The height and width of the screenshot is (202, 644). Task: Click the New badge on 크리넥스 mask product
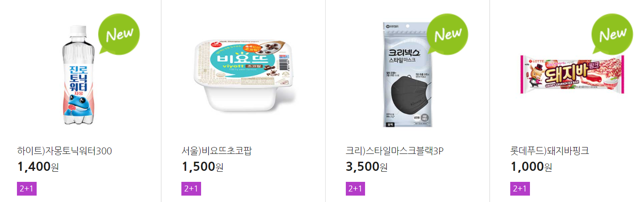[447, 34]
